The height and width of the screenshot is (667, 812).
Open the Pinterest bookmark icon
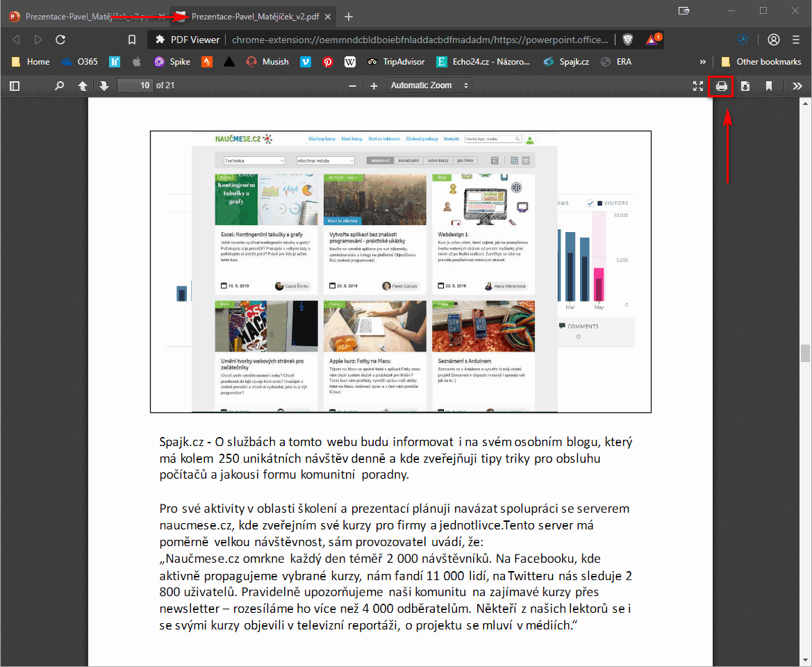tap(328, 62)
